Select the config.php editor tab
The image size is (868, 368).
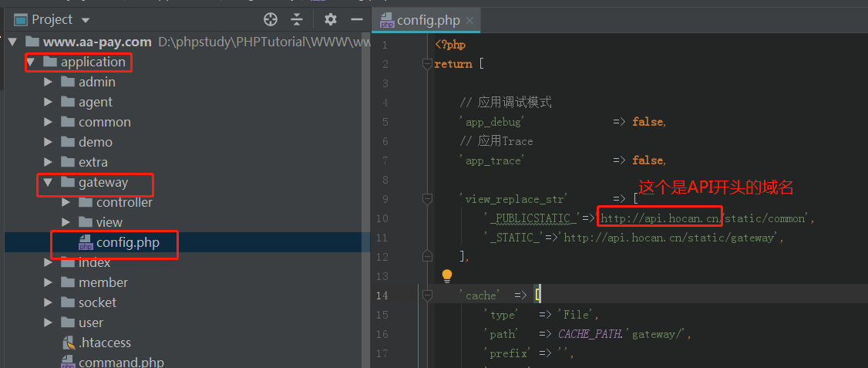(427, 21)
